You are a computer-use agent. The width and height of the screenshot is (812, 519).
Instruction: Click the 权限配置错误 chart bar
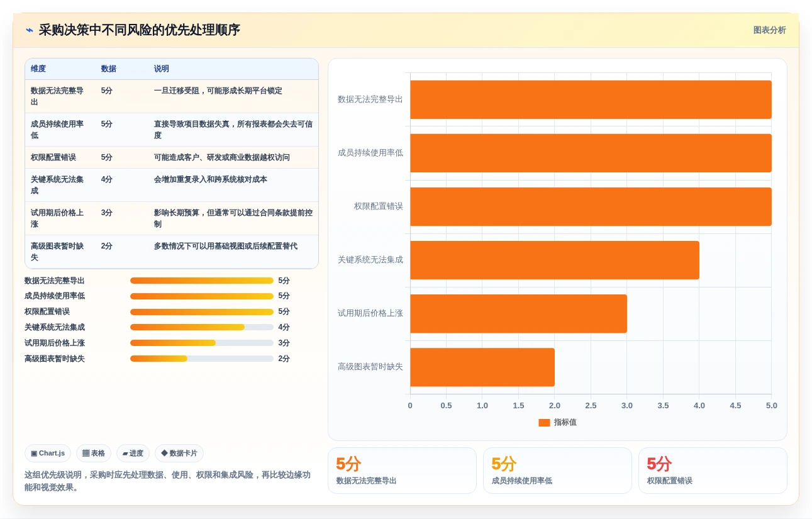pos(591,206)
